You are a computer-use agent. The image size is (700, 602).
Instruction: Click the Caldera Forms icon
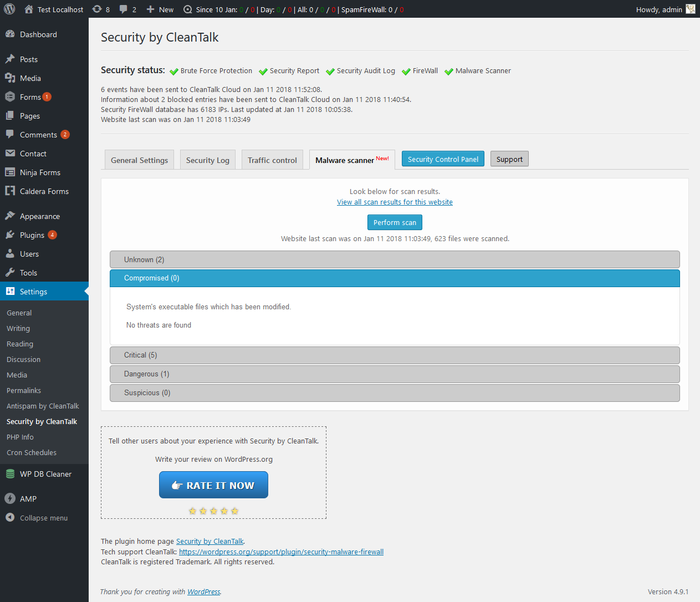[x=10, y=191]
